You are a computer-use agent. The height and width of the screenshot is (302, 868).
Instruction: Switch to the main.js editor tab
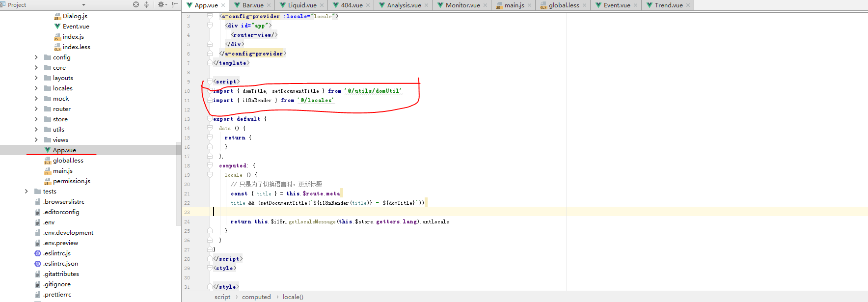(514, 5)
